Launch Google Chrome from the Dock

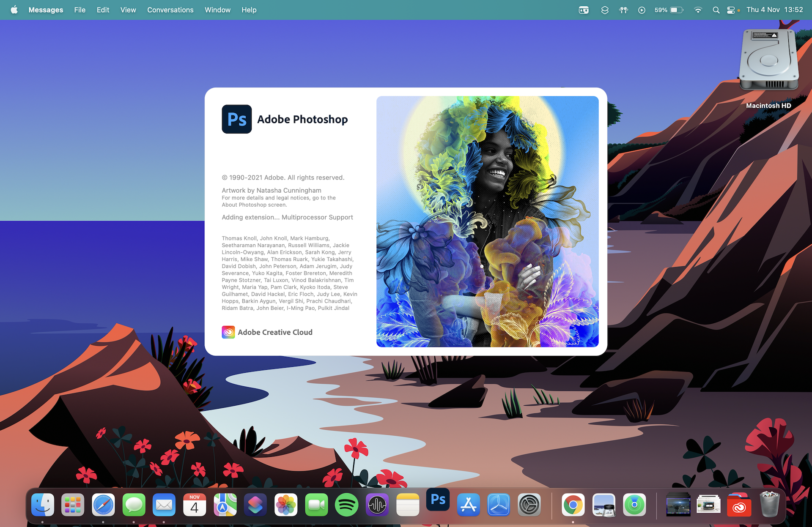point(573,505)
